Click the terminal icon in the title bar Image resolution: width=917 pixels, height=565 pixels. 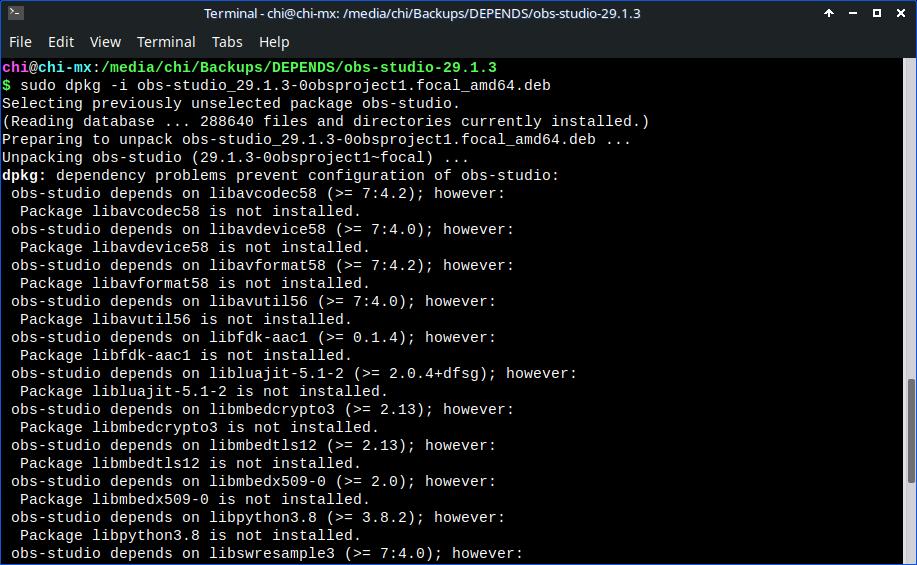point(16,13)
